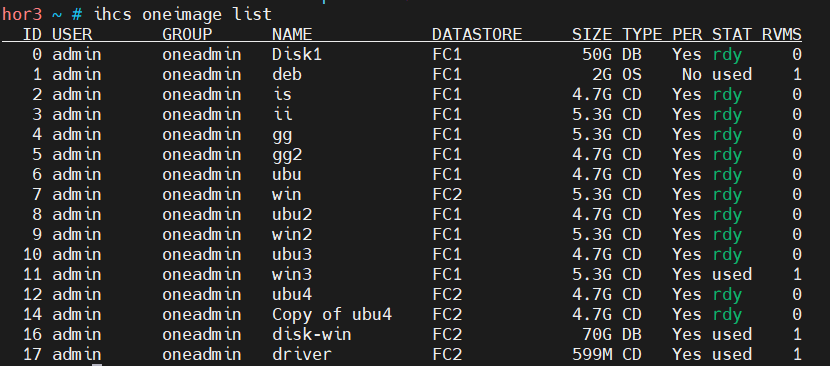The image size is (830, 366).
Task: Click the STAT column header
Action: [732, 34]
